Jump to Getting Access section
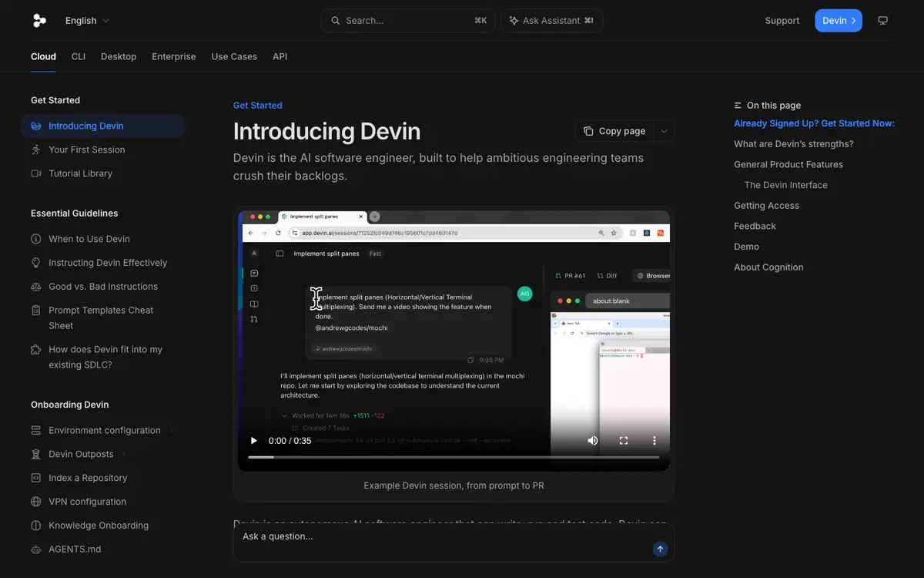924x578 pixels. tap(767, 206)
